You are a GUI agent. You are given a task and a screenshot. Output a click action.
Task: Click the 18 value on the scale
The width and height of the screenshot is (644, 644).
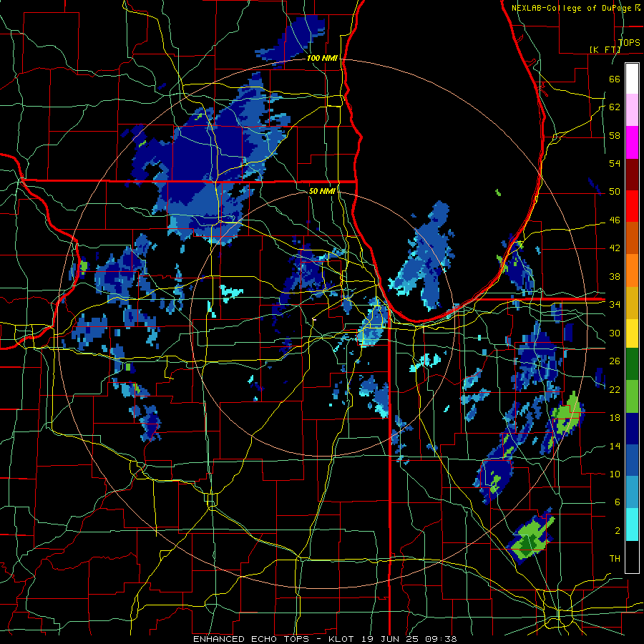click(x=615, y=417)
